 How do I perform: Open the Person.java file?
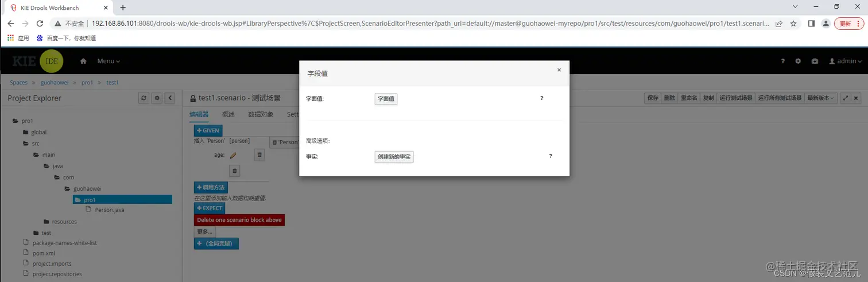tap(105, 210)
